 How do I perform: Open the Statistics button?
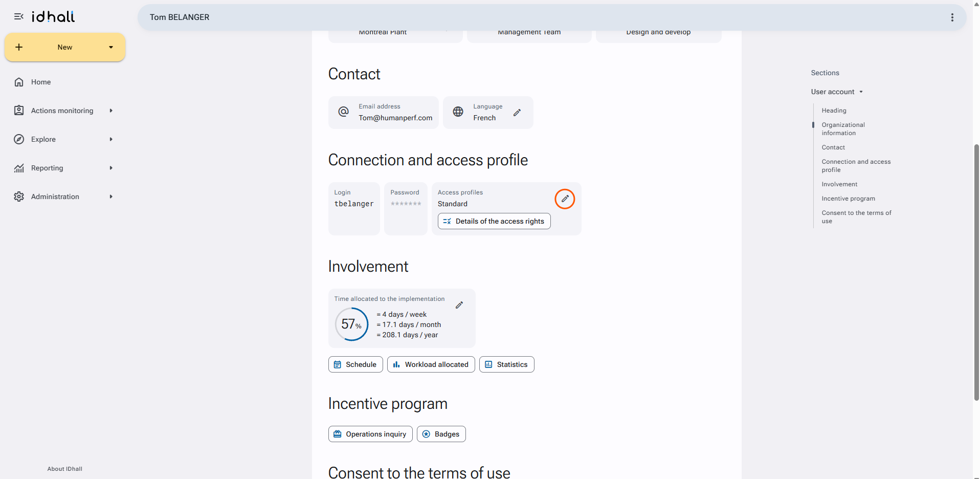[x=507, y=364]
